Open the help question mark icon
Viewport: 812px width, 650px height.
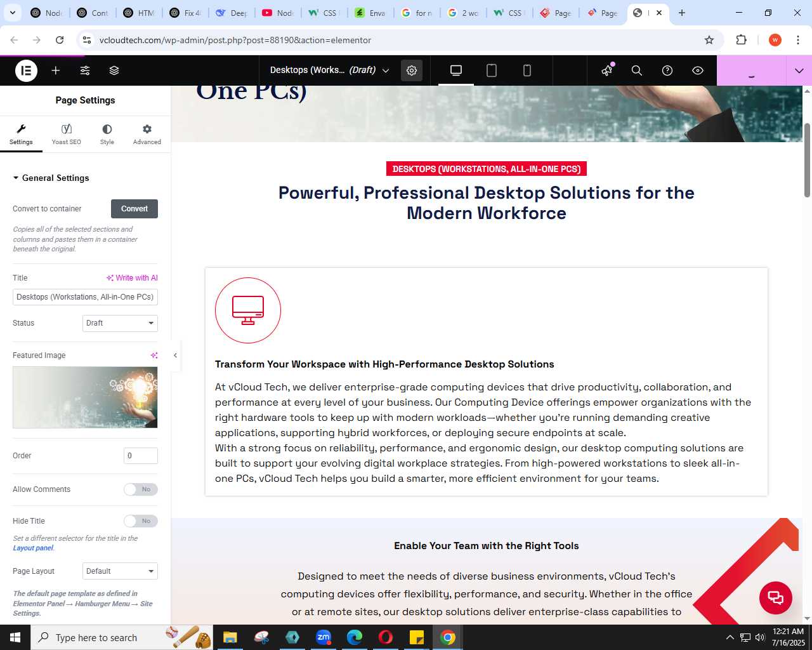(x=667, y=70)
